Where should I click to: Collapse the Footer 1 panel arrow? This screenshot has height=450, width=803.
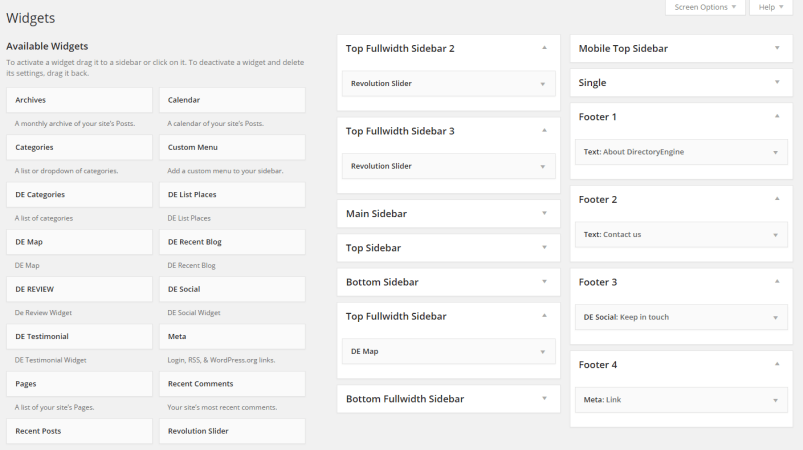pos(776,117)
